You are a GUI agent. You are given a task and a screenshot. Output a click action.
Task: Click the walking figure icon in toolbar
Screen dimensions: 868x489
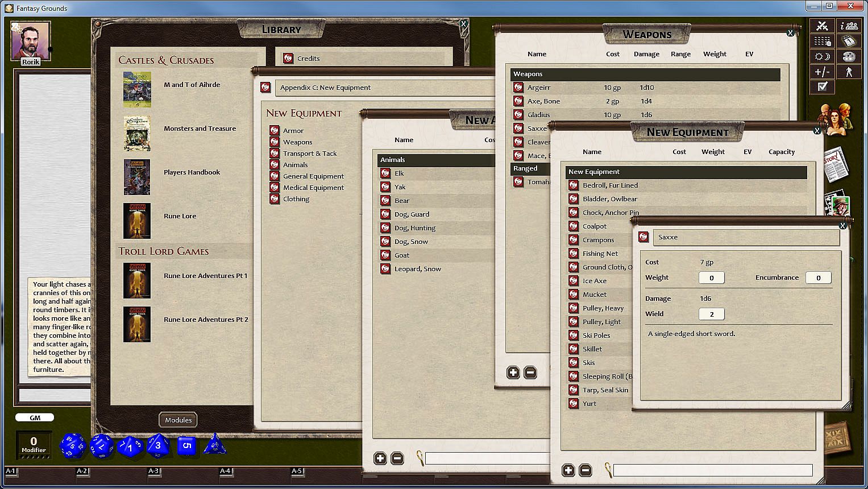pos(849,72)
